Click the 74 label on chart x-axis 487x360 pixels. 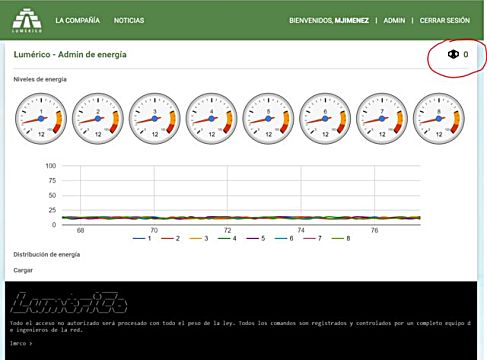pos(301,230)
